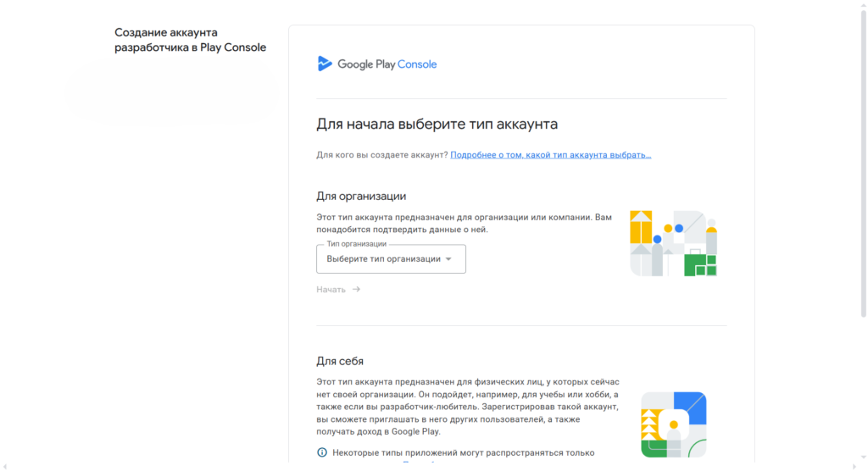This screenshot has width=868, height=471.
Task: Open the 'Выберите тип организации' dropdown
Action: pyautogui.click(x=391, y=259)
